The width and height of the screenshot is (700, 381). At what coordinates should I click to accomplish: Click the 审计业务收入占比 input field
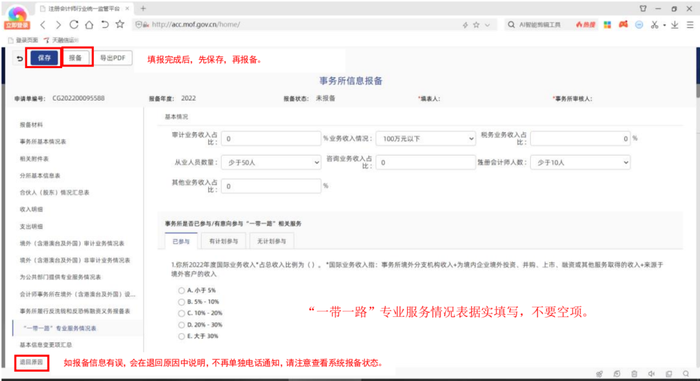(271, 139)
